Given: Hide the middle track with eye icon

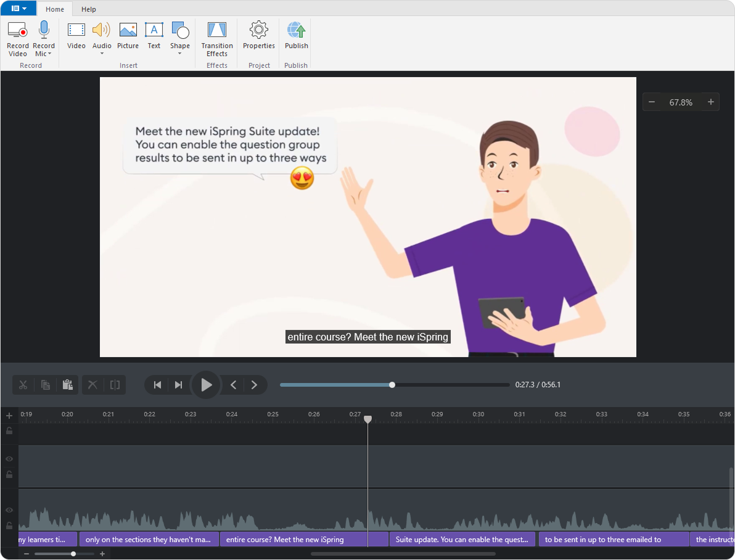Looking at the screenshot, I should (9, 459).
